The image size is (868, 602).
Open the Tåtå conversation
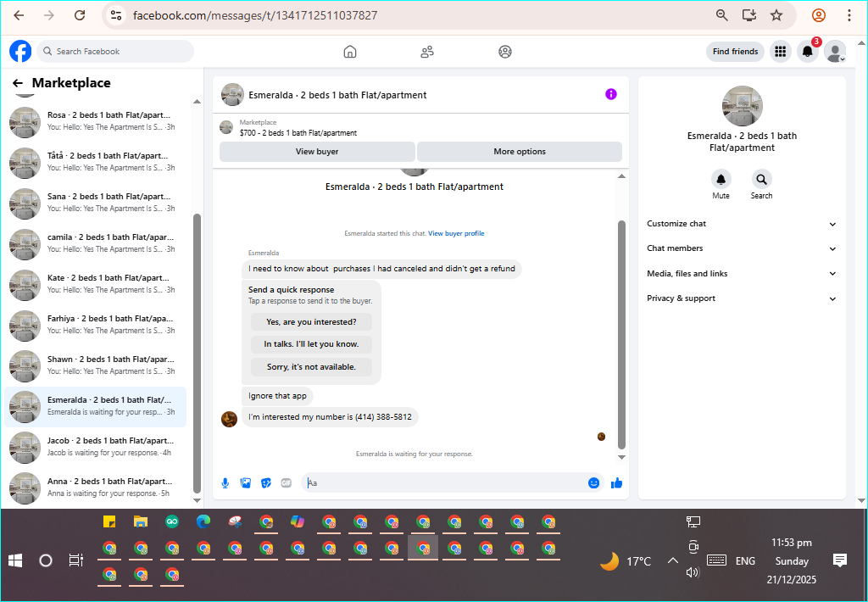point(96,162)
